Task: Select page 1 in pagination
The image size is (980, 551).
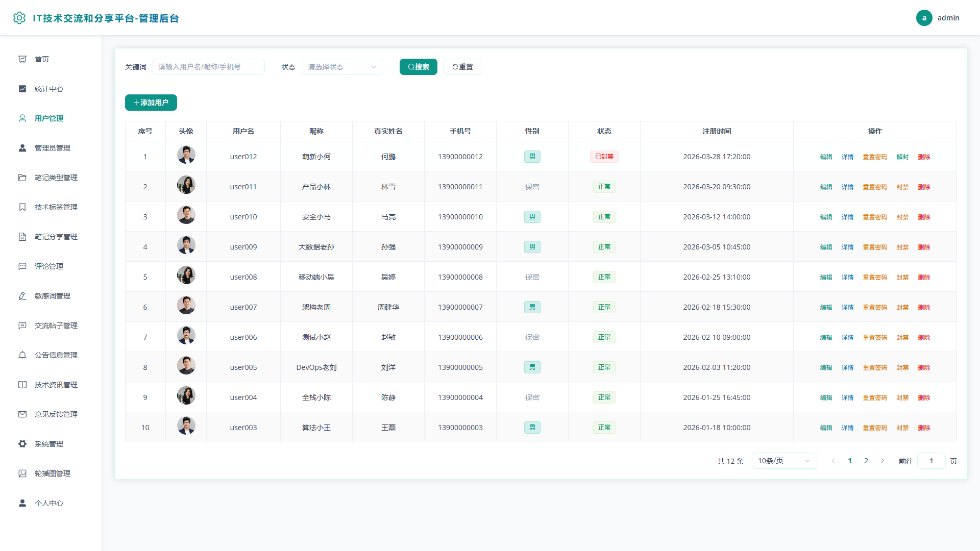Action: point(850,461)
